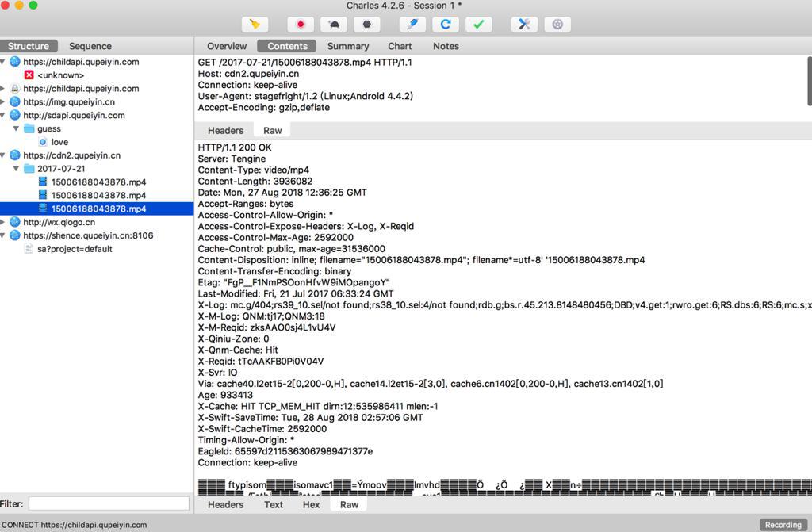This screenshot has width=812, height=532.
Task: Click the broom clear session icon
Action: (255, 25)
